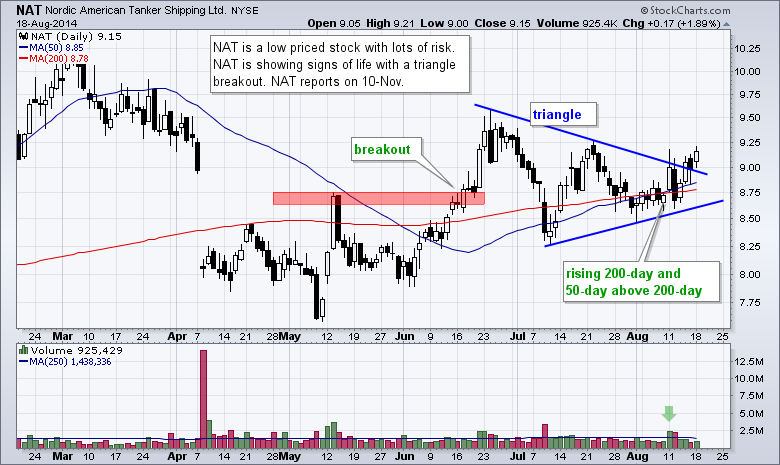Click the Close 9.15 value
Viewport: 780px width, 465px height.
(502, 23)
